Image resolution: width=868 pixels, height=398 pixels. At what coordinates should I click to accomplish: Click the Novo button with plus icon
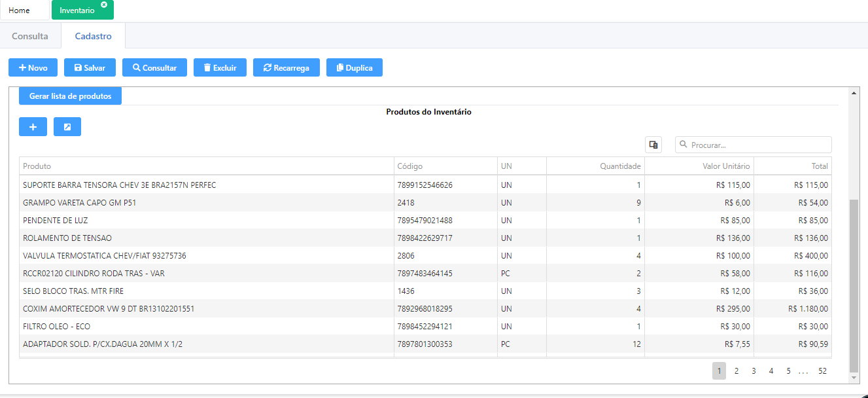[x=33, y=67]
